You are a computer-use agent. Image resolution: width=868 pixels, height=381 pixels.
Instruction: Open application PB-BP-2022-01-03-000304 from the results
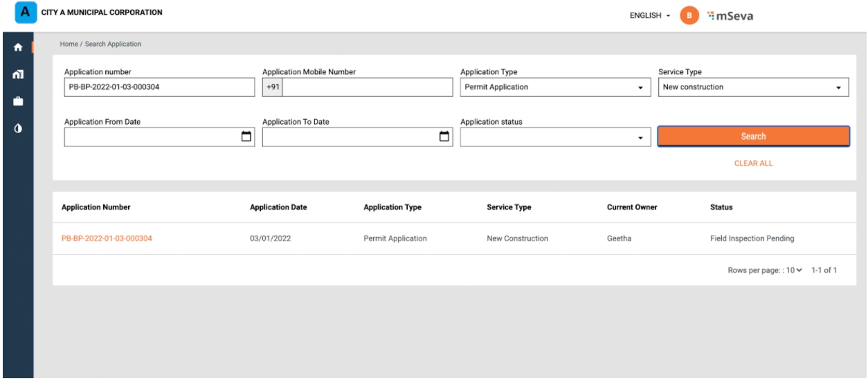(x=107, y=239)
